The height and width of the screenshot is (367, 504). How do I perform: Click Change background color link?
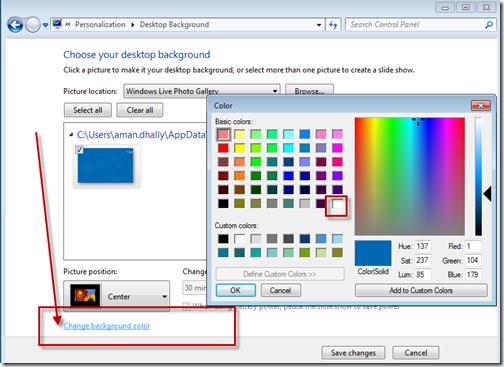[107, 326]
